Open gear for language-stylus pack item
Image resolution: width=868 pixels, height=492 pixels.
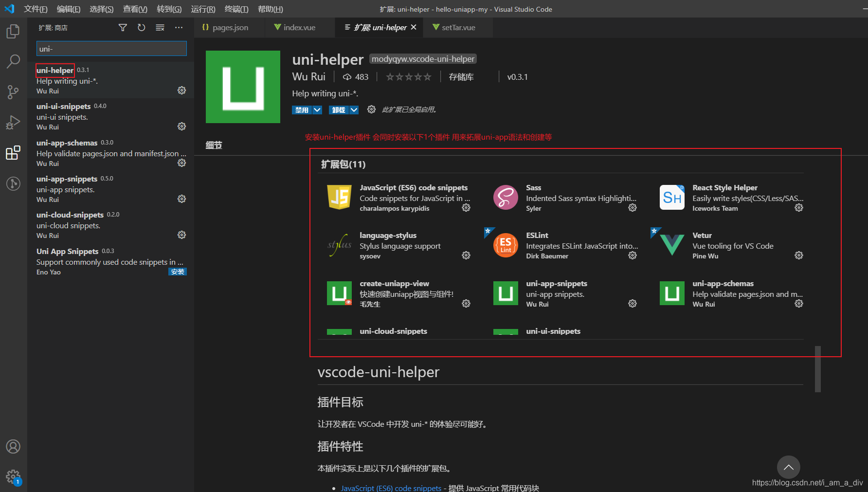[x=466, y=255]
